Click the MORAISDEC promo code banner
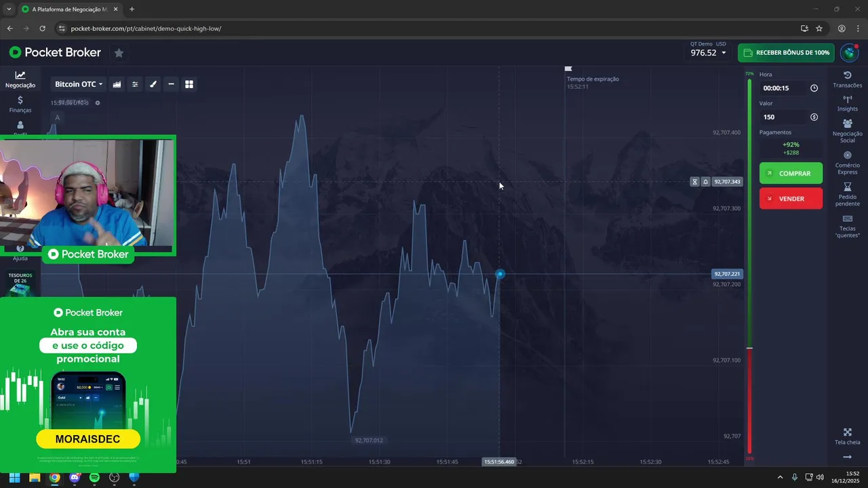 coord(88,439)
